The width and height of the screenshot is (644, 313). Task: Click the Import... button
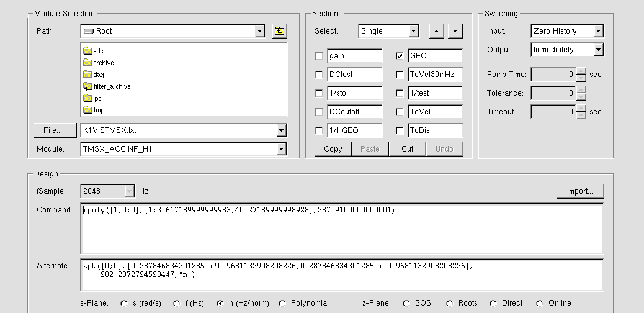[579, 191]
